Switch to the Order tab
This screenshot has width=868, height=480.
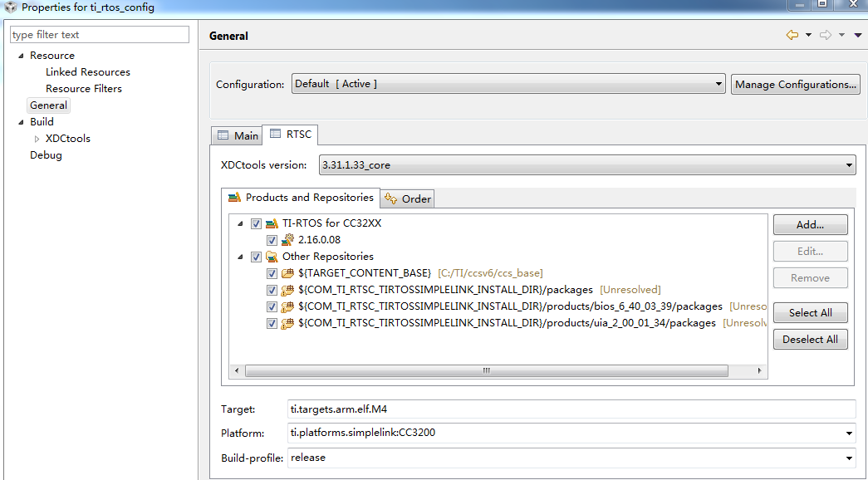coord(408,198)
